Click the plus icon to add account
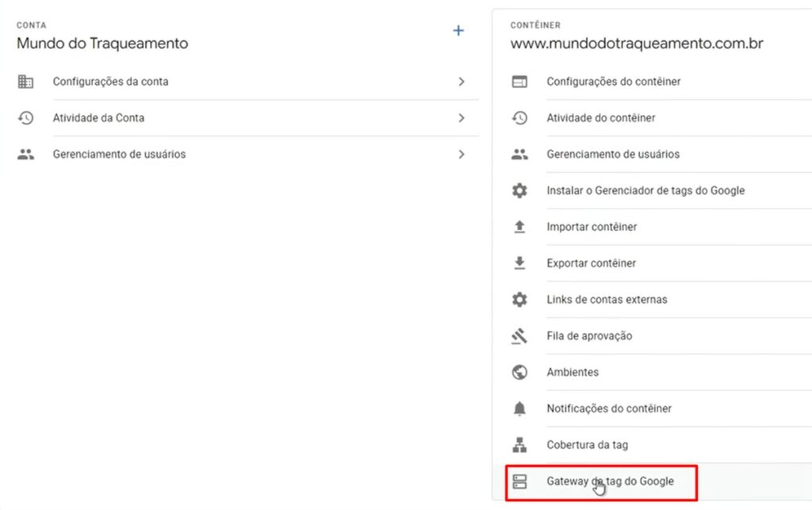 [458, 31]
